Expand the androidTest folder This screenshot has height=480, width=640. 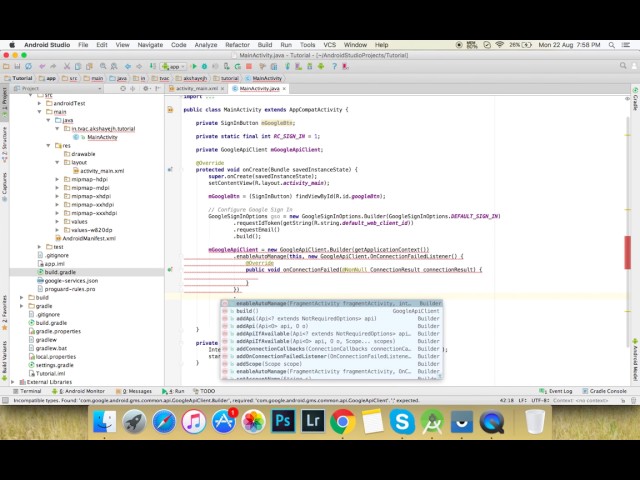point(40,103)
